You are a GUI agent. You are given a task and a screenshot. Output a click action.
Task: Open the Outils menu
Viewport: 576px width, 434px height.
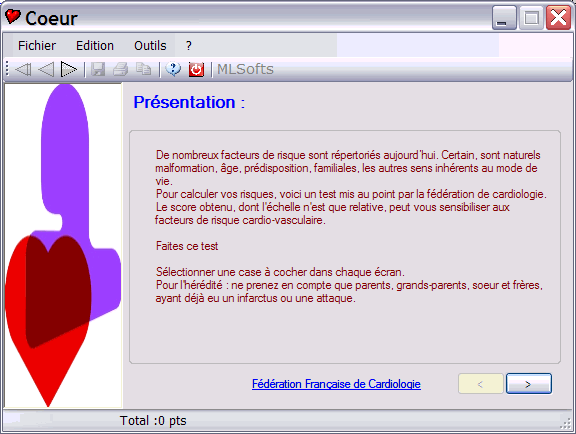[150, 46]
